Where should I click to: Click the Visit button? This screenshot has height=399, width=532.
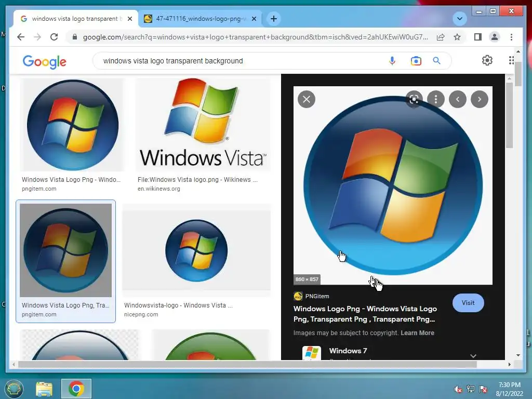pos(468,303)
